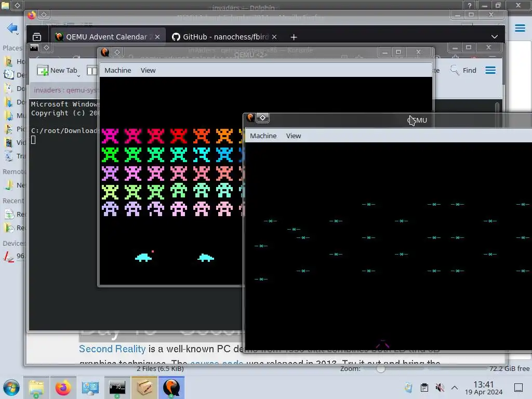This screenshot has width=532, height=399.
Task: Switch to Firefox from the taskbar
Action: pos(63,388)
